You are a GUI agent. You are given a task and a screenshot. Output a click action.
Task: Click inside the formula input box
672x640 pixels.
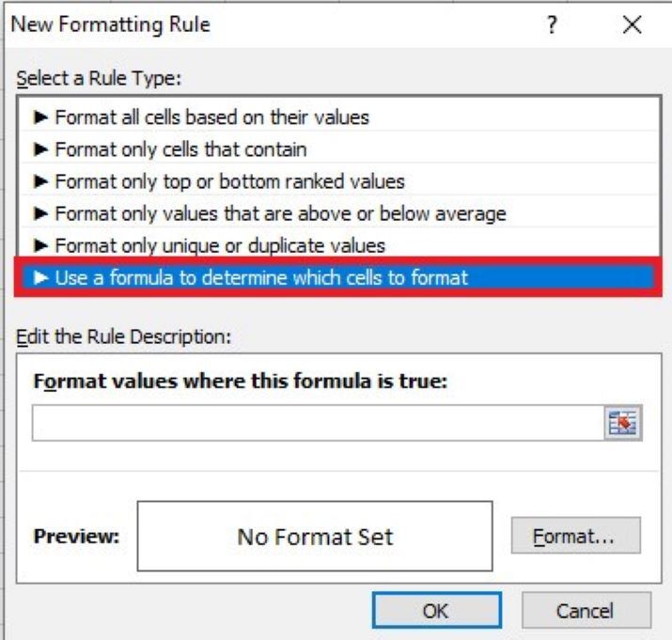click(315, 424)
